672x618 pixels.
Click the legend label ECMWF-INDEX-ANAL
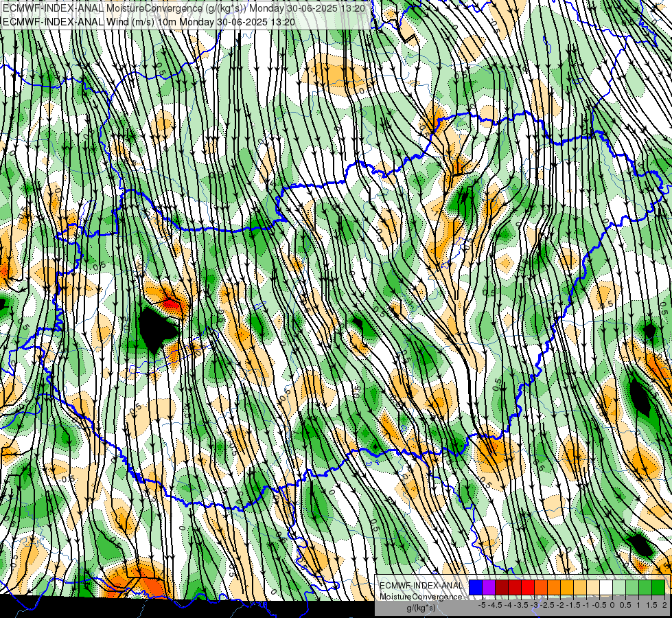tap(421, 586)
